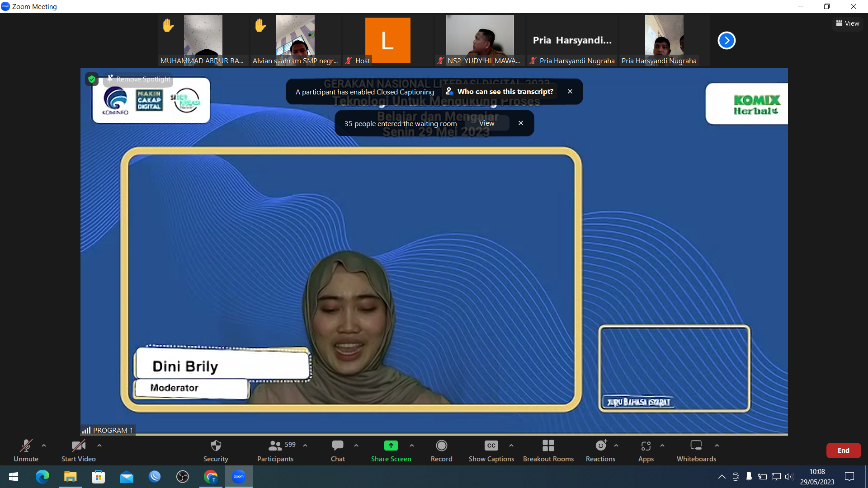Dismiss the Closed Captioning notification
This screenshot has width=868, height=488.
click(x=570, y=91)
